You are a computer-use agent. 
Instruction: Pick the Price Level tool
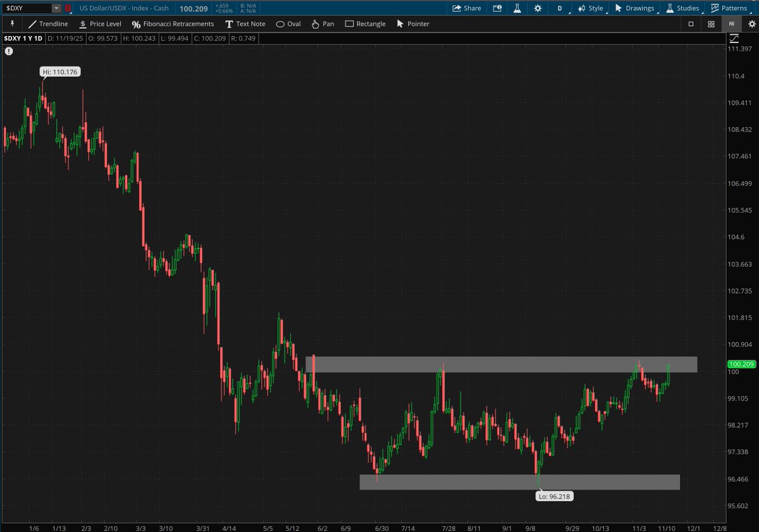point(99,24)
